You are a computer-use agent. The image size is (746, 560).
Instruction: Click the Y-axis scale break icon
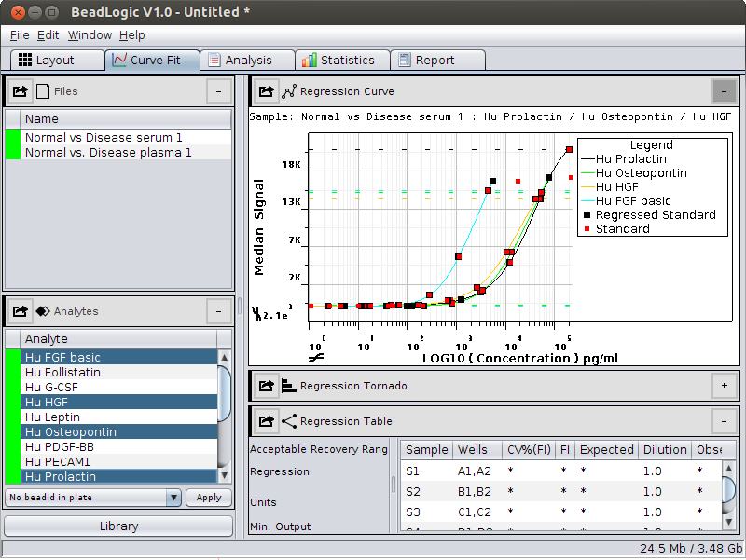tap(257, 313)
